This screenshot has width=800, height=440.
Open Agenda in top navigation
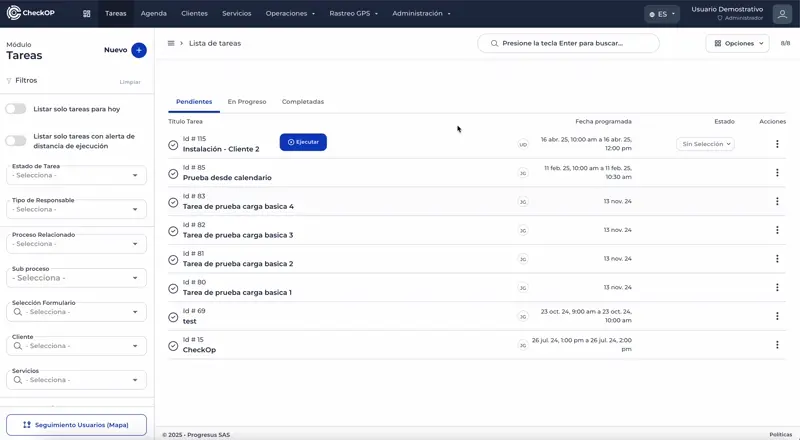pos(154,14)
